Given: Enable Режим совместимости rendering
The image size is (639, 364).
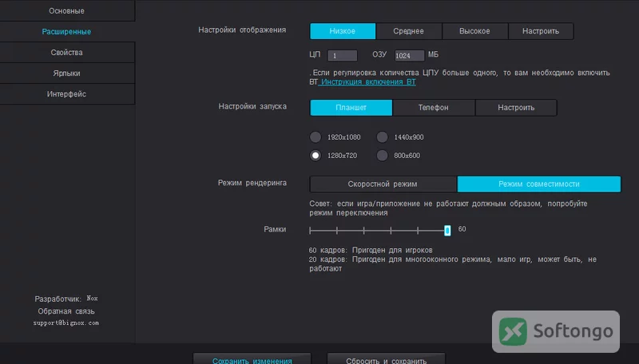Looking at the screenshot, I should pyautogui.click(x=539, y=184).
